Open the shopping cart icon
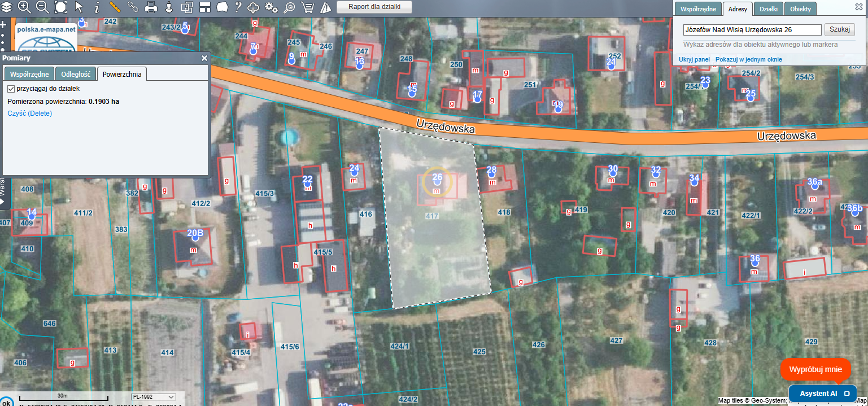Screen dimensions: 868x406 pos(307,7)
